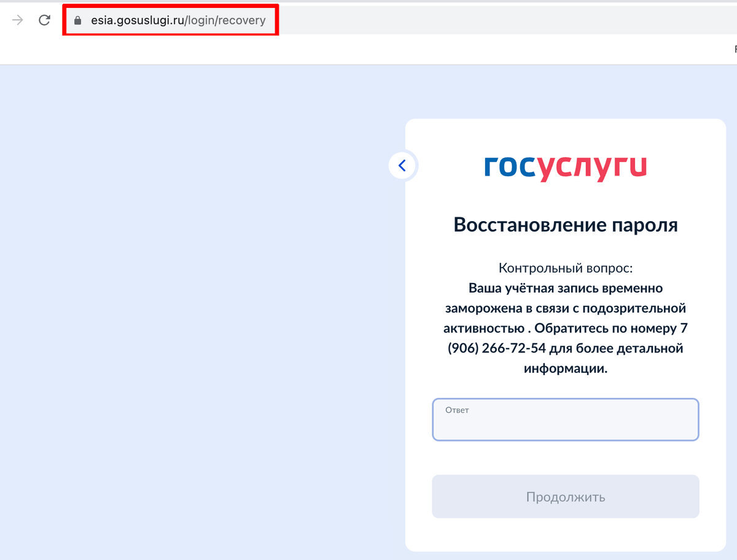Screen dimensions: 737x560
Task: Go back using the blue chevron button
Action: [x=403, y=165]
